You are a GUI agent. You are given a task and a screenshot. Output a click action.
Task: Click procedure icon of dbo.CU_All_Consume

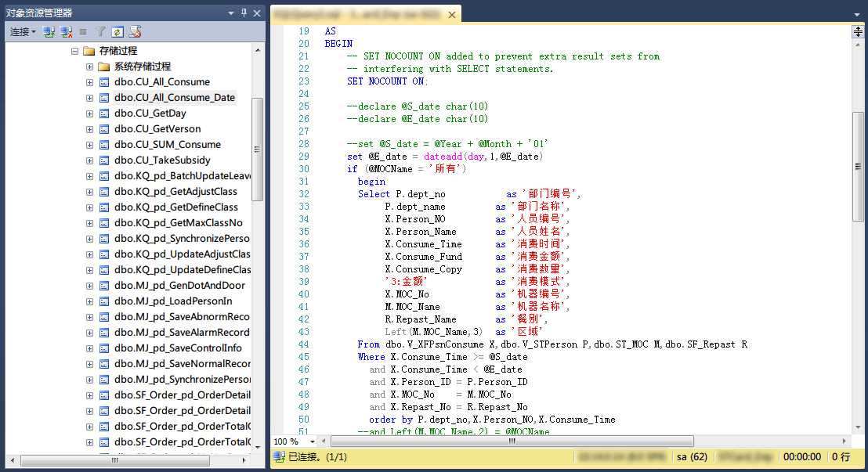pos(104,82)
